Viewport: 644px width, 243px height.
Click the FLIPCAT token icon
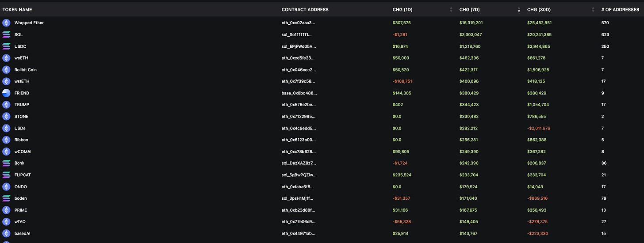tap(6, 175)
